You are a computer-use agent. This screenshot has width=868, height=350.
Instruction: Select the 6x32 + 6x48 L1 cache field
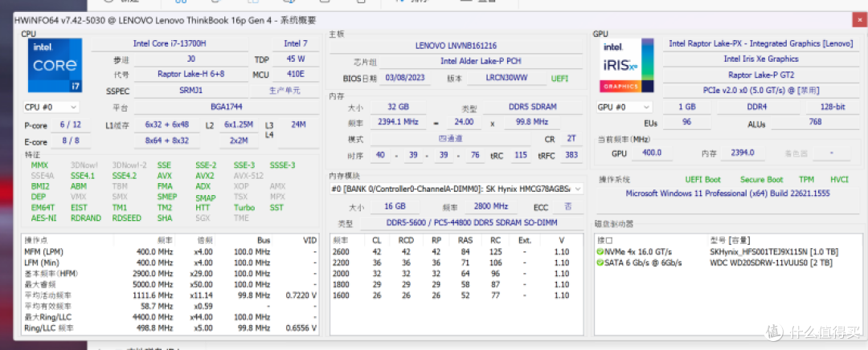click(166, 125)
